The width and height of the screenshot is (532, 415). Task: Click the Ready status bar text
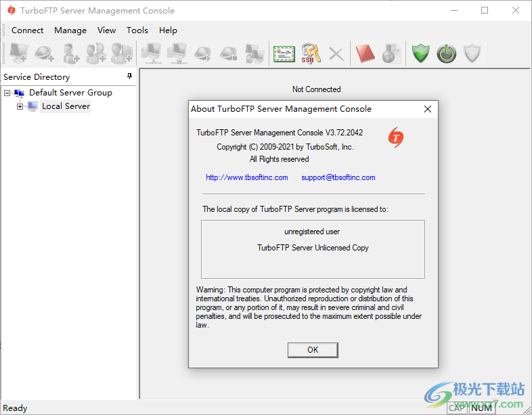pyautogui.click(x=15, y=408)
